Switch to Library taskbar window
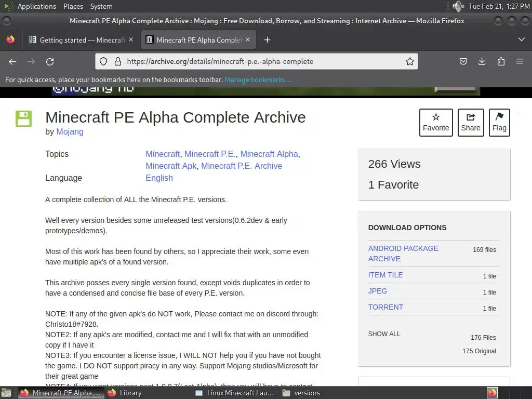The image size is (532, 399). tap(125, 393)
